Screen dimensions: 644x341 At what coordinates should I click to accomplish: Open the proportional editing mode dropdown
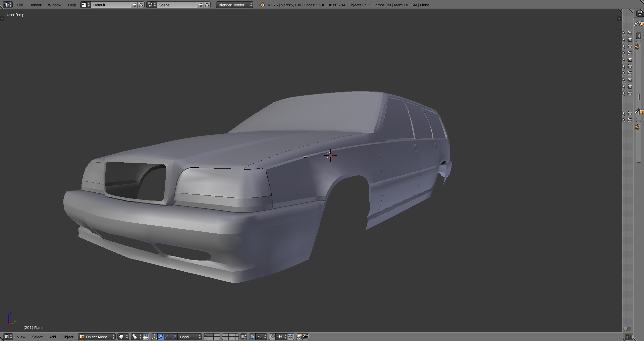[x=252, y=337]
